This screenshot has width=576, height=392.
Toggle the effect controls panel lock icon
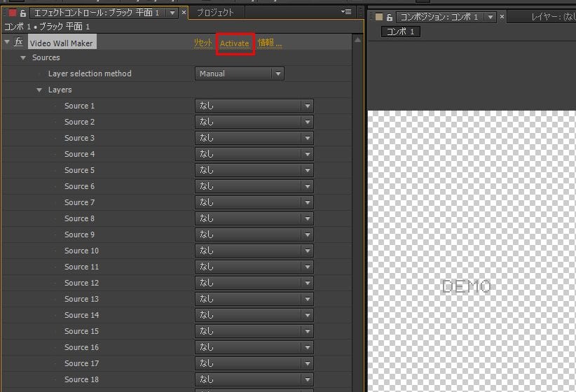(23, 13)
